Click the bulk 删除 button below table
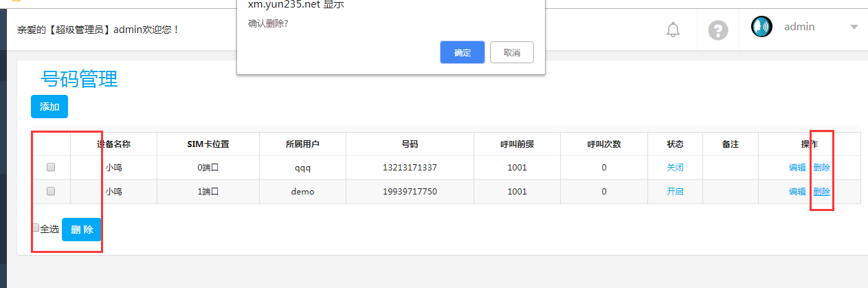The height and width of the screenshot is (288, 868). tap(82, 230)
